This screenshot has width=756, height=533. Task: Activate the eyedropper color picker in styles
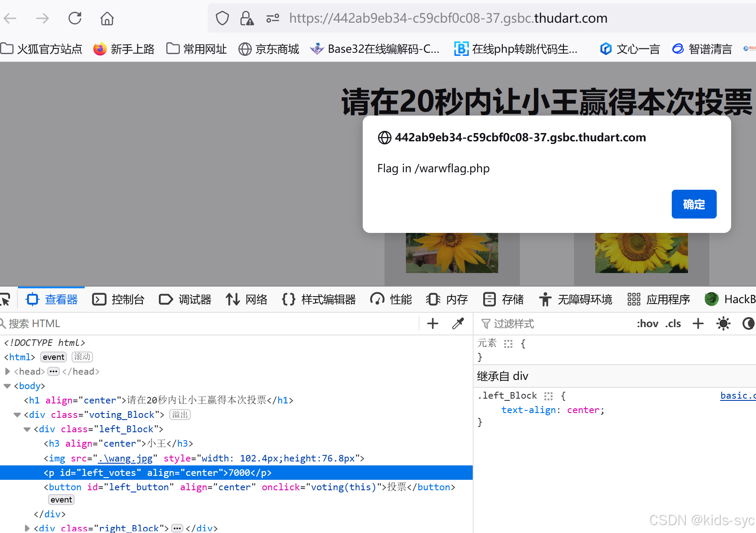pyautogui.click(x=458, y=323)
